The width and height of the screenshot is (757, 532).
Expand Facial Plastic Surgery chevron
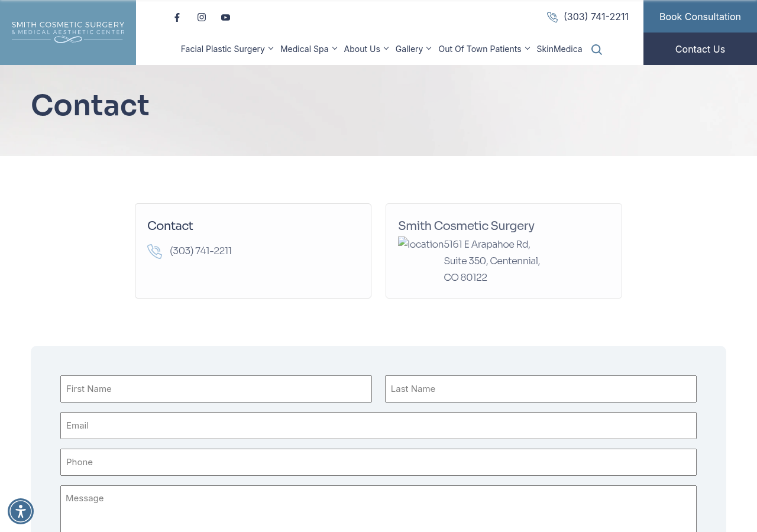pos(271,48)
